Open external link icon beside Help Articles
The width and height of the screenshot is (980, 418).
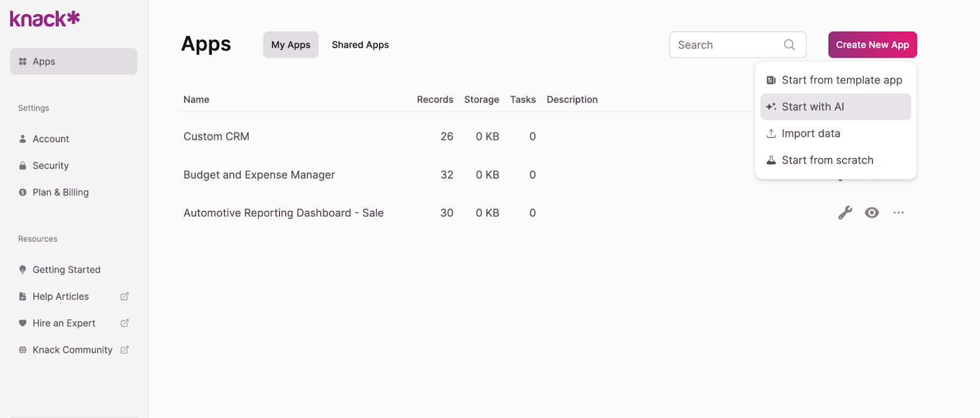pos(124,297)
